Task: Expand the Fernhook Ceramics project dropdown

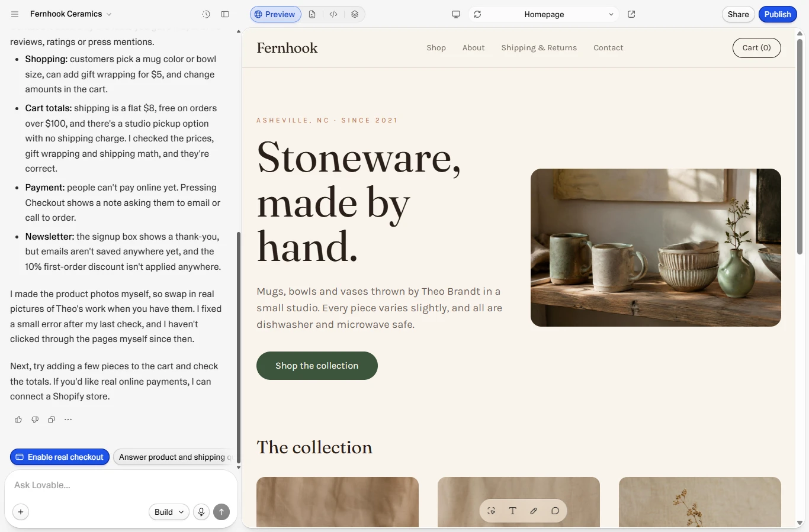Action: tap(71, 14)
